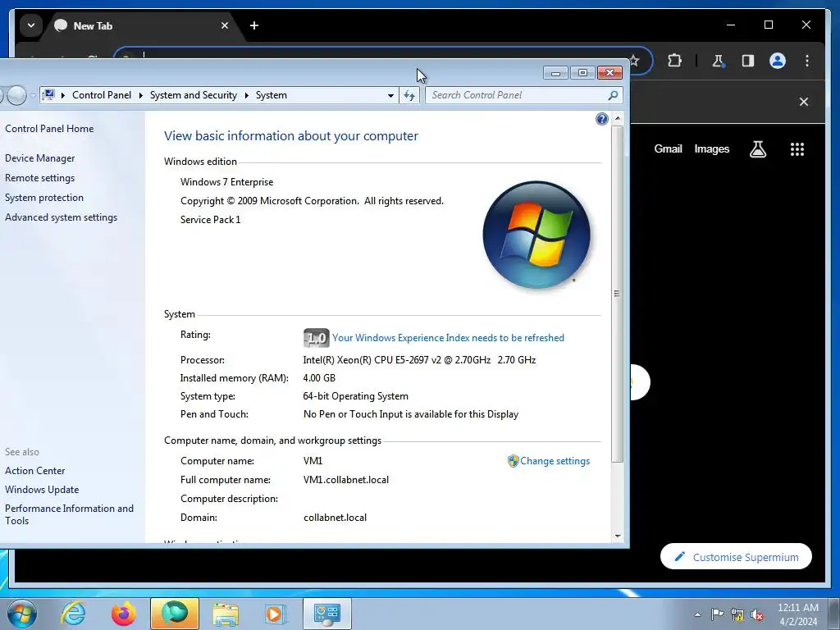
Task: Open the browser profile avatar
Action: point(778,61)
